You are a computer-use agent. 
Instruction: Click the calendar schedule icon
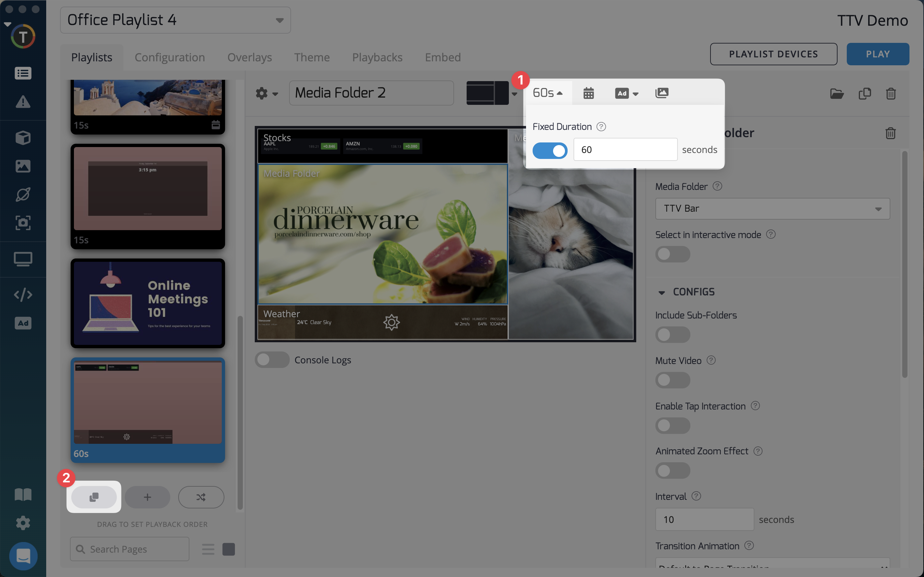coord(588,93)
